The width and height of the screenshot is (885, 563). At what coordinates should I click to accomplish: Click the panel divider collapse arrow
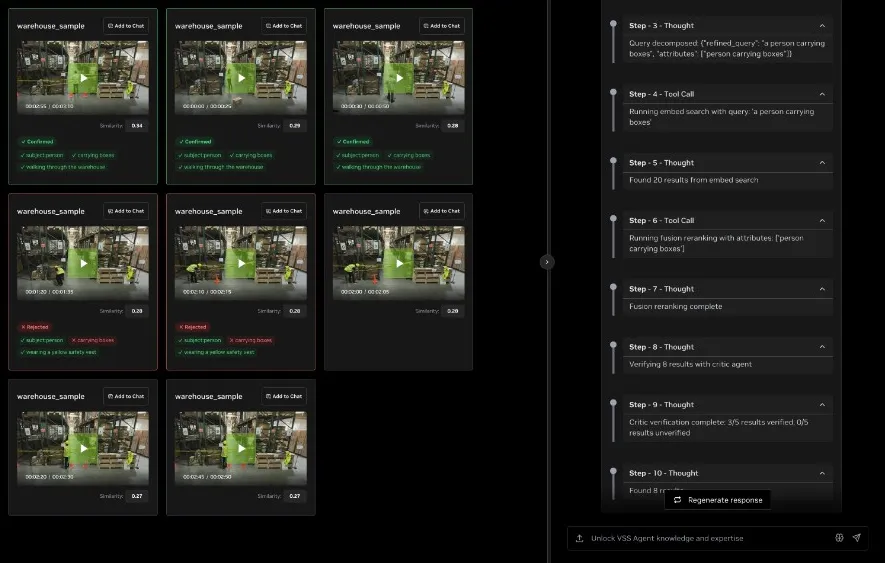546,262
